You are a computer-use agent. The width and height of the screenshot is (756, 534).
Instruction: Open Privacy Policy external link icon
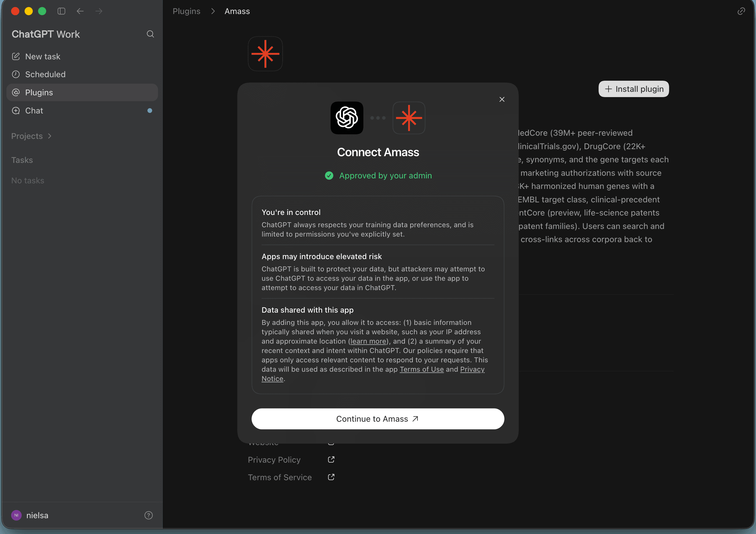tap(331, 460)
